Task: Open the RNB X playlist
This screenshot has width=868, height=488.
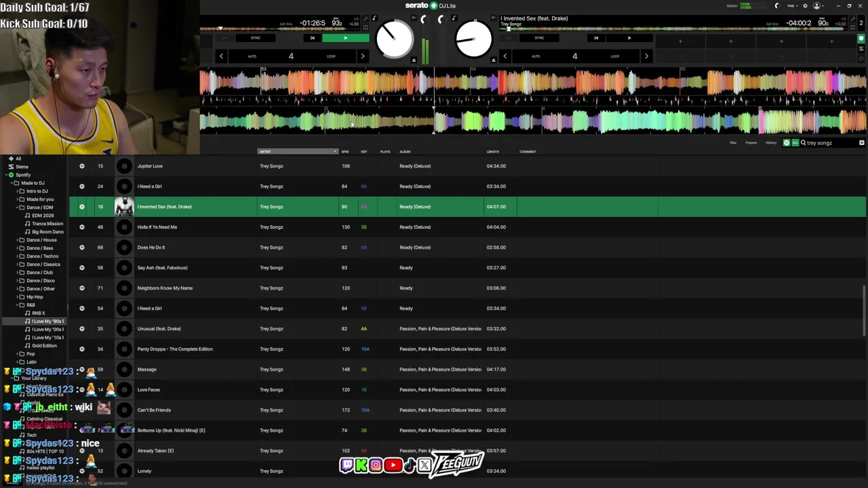Action: pyautogui.click(x=39, y=313)
